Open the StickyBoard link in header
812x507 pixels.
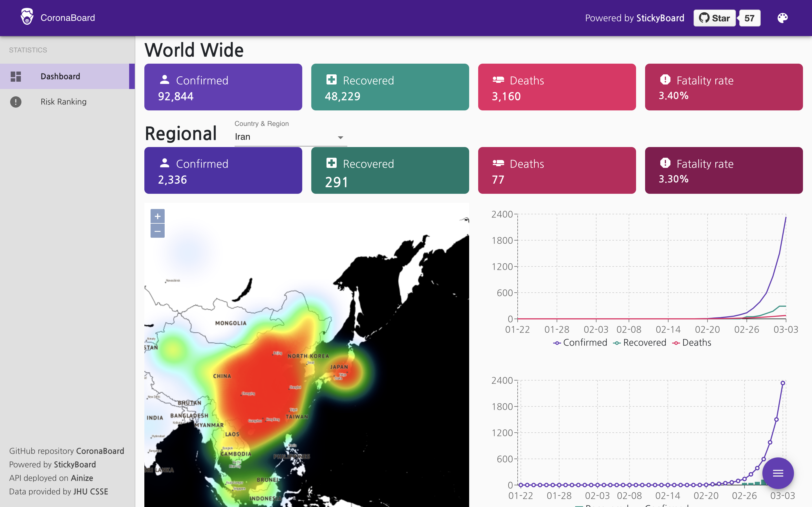(x=660, y=18)
